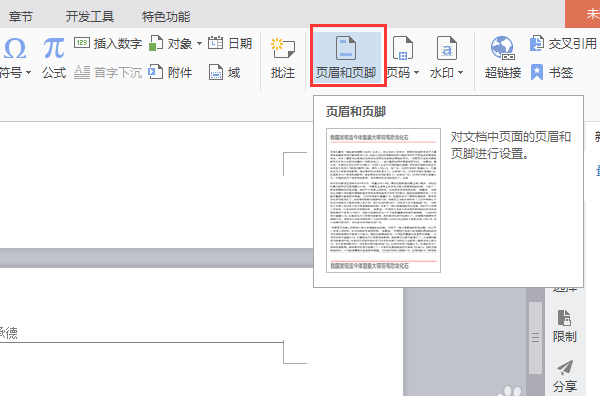Viewport: 600px width, 396px height.
Task: Click the 交叉引用 cross-reference icon
Action: [537, 43]
